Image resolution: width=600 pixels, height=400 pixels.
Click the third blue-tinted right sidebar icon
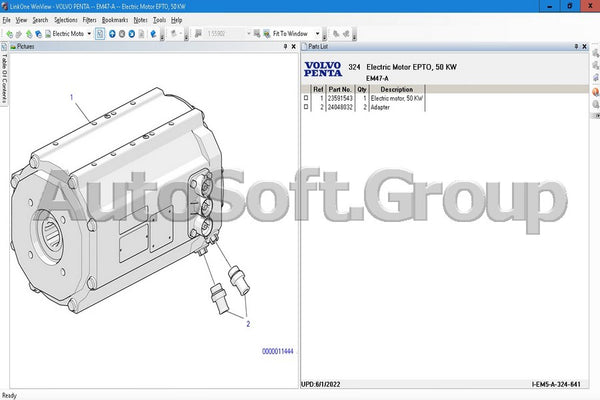pos(595,78)
